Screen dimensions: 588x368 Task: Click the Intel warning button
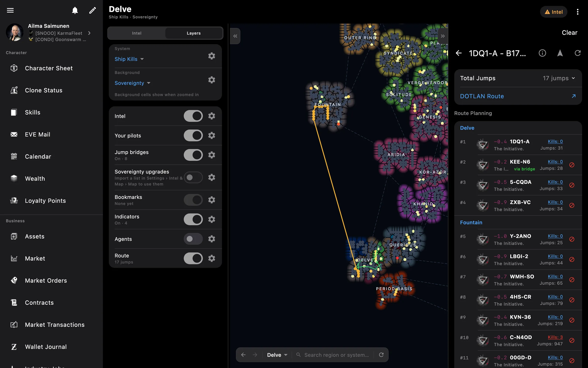click(x=553, y=12)
